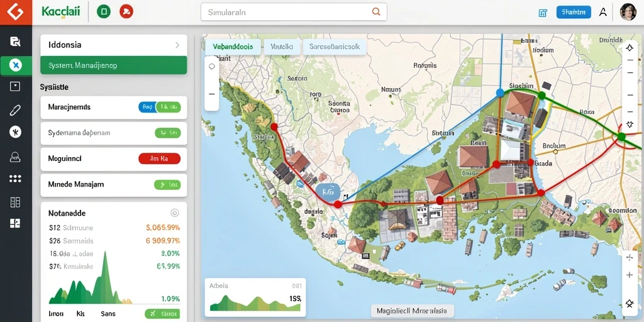
Task: Click the orange diamond logo icon
Action: click(16, 12)
